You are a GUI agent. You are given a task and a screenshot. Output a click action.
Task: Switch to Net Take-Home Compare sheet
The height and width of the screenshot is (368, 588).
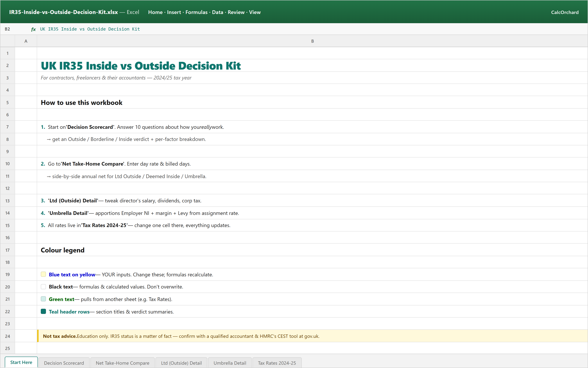pyautogui.click(x=122, y=363)
